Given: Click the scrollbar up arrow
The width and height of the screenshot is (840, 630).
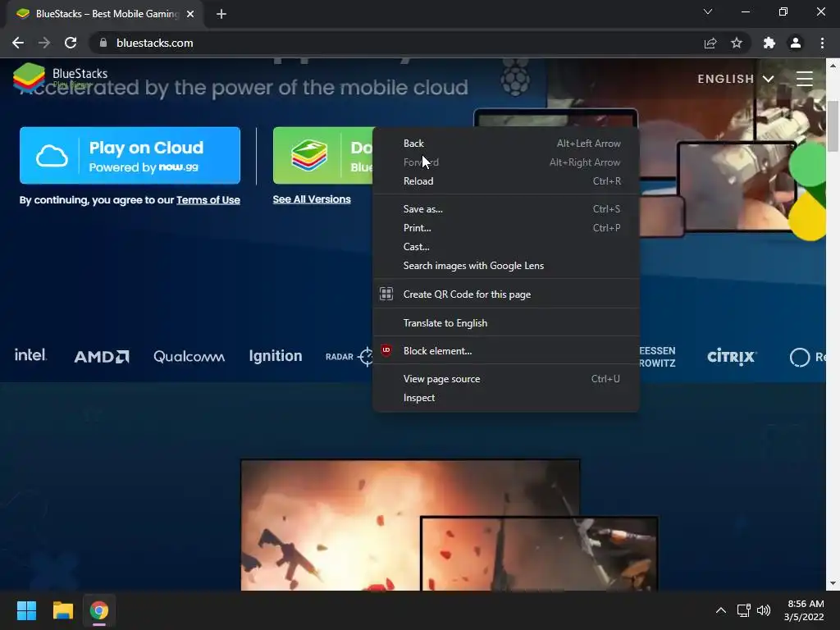Looking at the screenshot, I should pyautogui.click(x=833, y=66).
